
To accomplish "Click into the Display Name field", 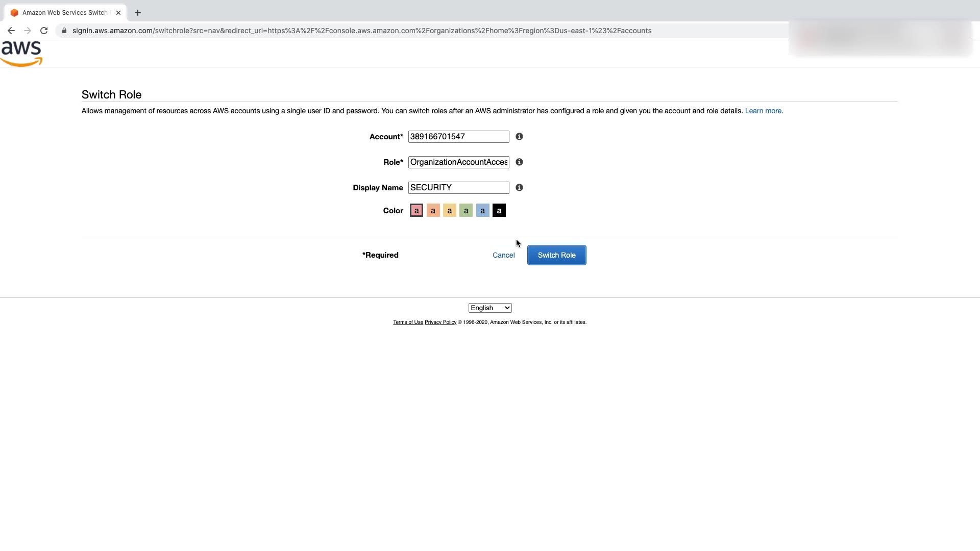I will 458,188.
